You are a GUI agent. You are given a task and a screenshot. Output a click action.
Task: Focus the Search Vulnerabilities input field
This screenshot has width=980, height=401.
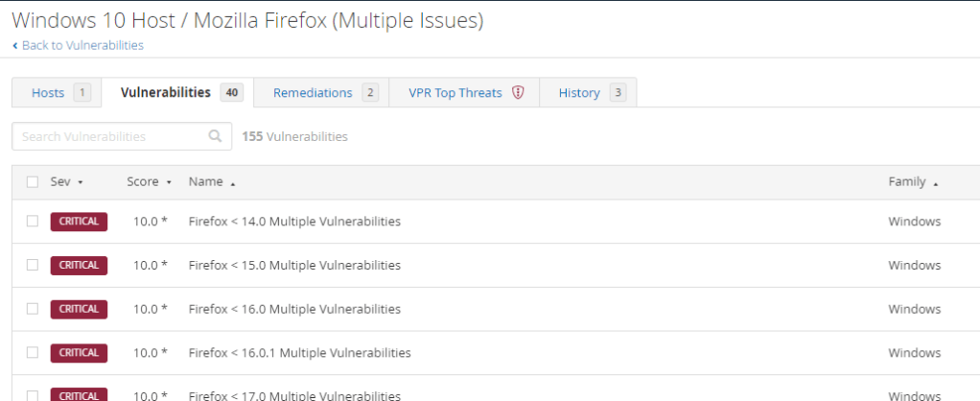pos(110,136)
